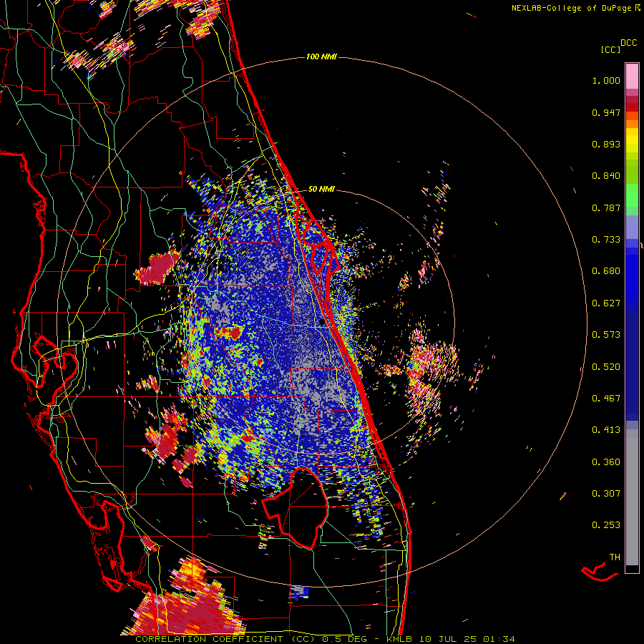Select the 0.840 value on the scale
This screenshot has height=644, width=644.
point(606,176)
